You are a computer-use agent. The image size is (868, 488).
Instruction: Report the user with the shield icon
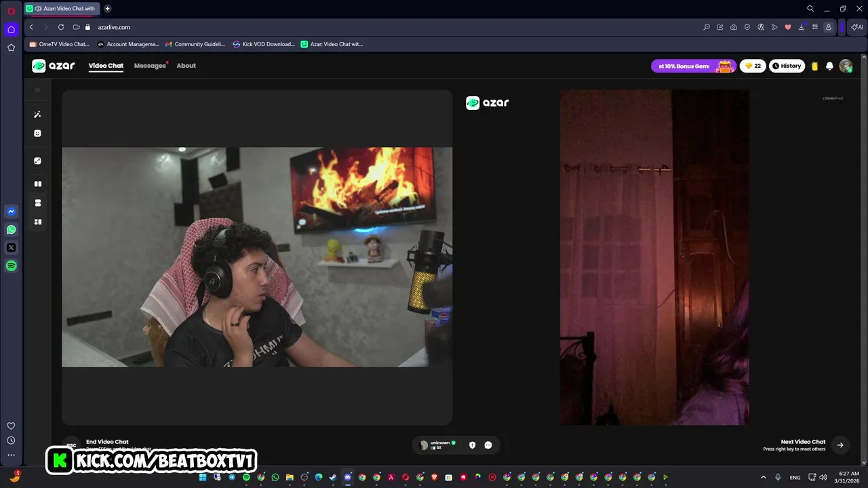coord(472,445)
